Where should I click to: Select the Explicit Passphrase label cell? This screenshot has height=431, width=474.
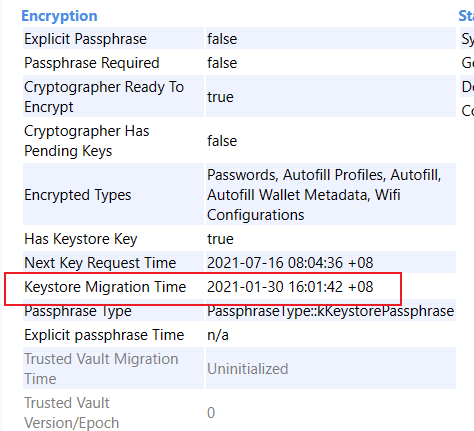113,39
